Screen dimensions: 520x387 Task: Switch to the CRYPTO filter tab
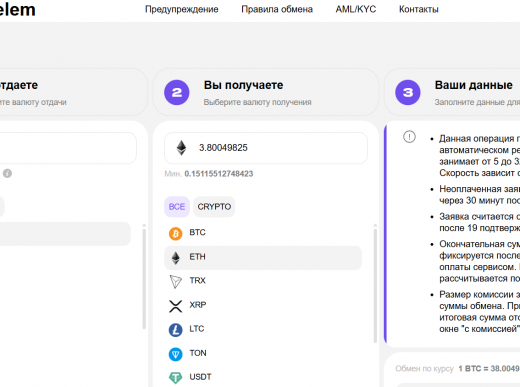click(x=214, y=207)
